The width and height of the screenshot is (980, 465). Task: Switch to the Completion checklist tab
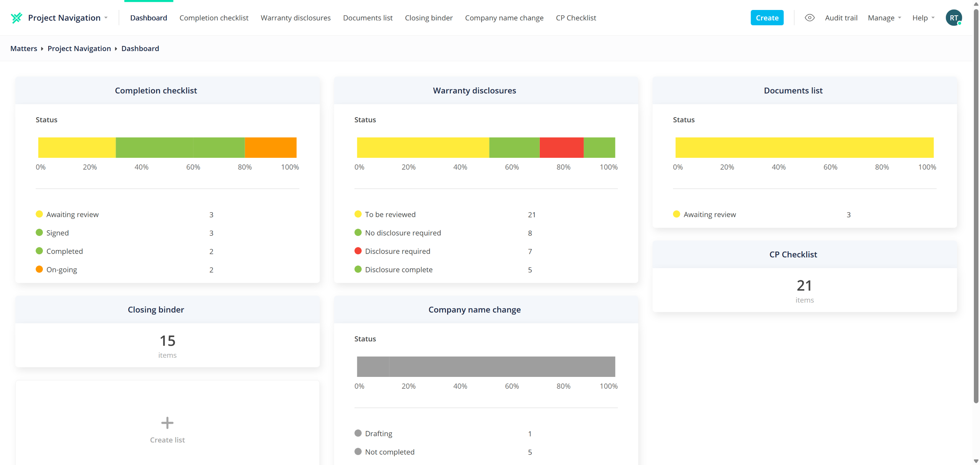pos(214,18)
